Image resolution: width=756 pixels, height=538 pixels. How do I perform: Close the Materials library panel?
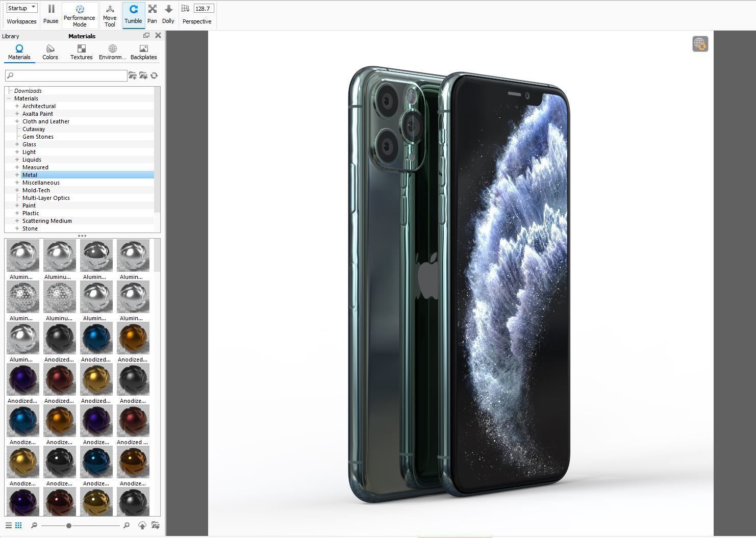[x=158, y=36]
